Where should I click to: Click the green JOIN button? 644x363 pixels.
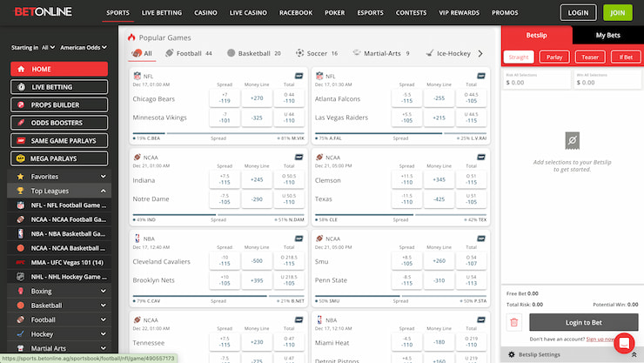618,13
